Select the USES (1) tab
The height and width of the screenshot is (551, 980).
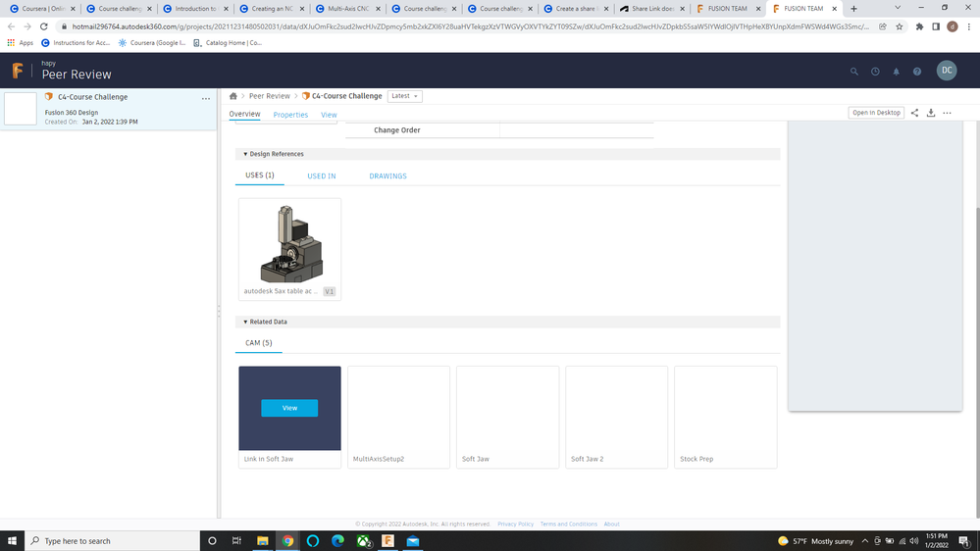click(x=259, y=175)
